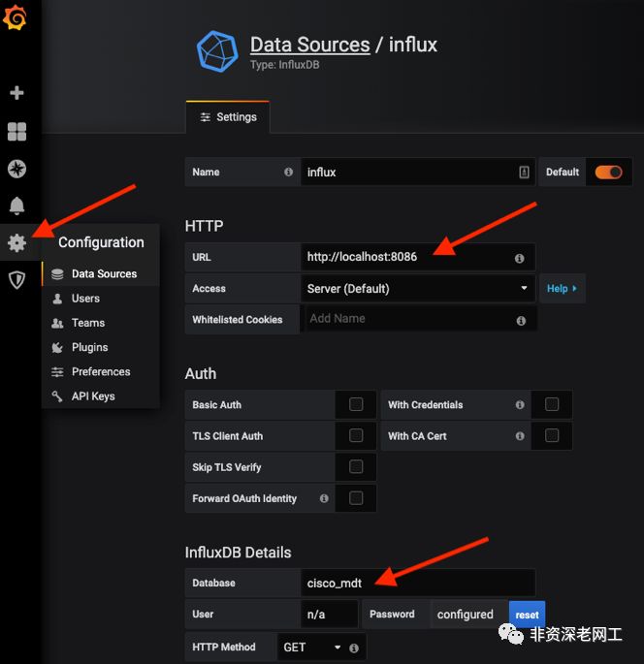Click the info icon for Forward OAuth Identity
644x664 pixels.
(x=324, y=498)
